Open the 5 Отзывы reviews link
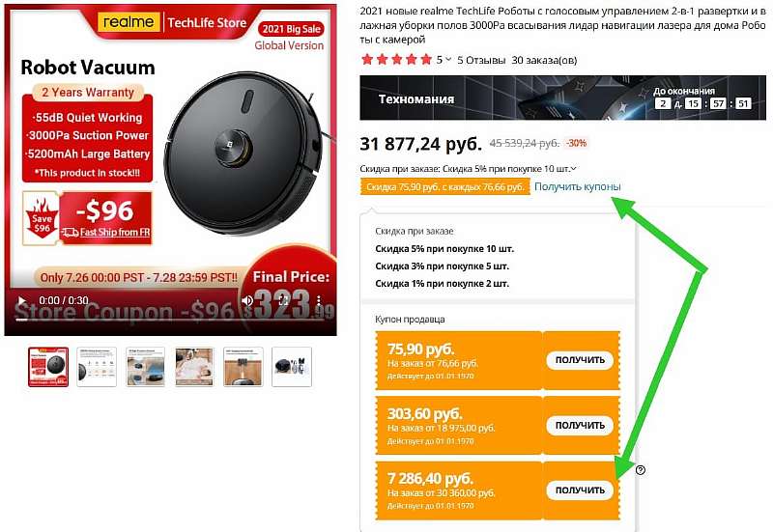The width and height of the screenshot is (773, 532). click(481, 60)
